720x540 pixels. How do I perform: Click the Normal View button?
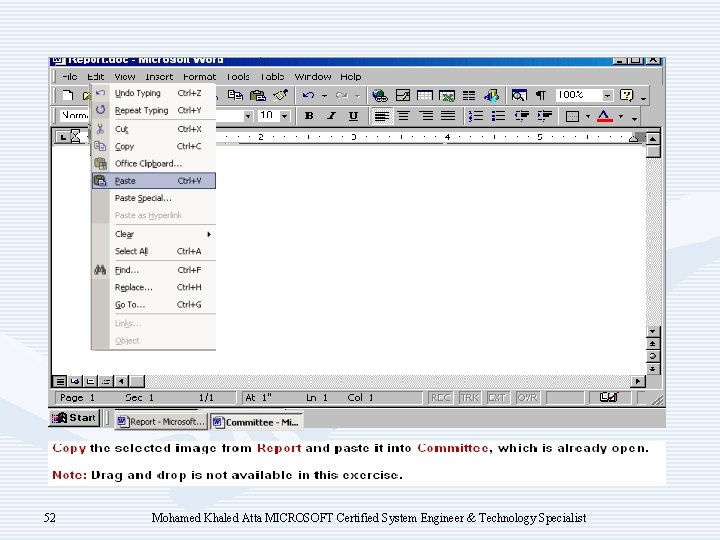[x=60, y=381]
